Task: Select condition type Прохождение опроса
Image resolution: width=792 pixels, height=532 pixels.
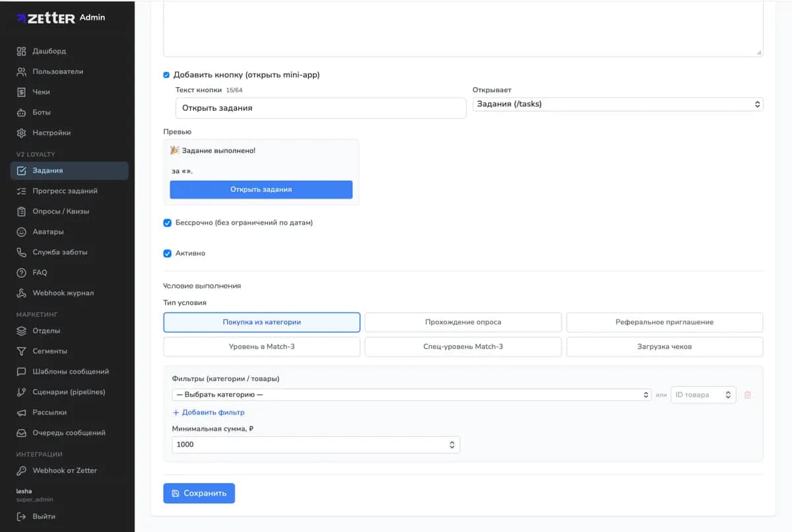Action: pos(463,322)
